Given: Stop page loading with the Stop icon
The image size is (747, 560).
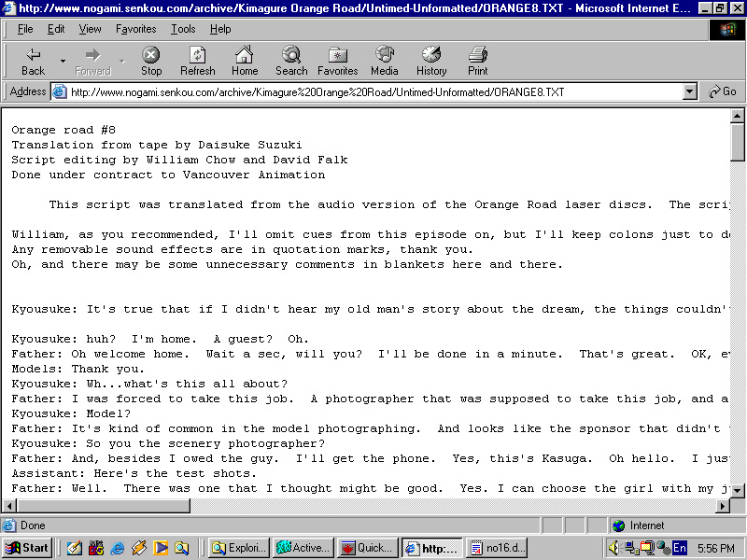Looking at the screenshot, I should 151,61.
